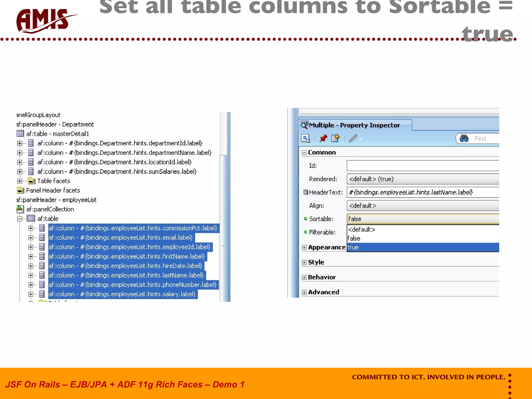Click column icon beside departmentId label

[x=31, y=143]
